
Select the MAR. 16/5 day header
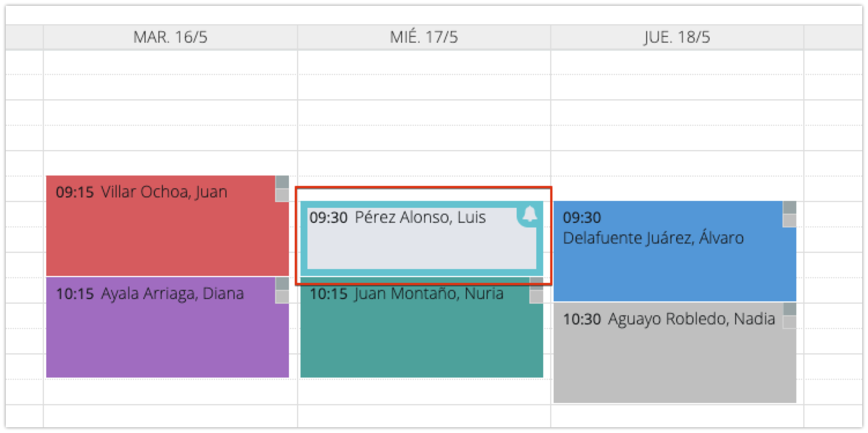[170, 38]
